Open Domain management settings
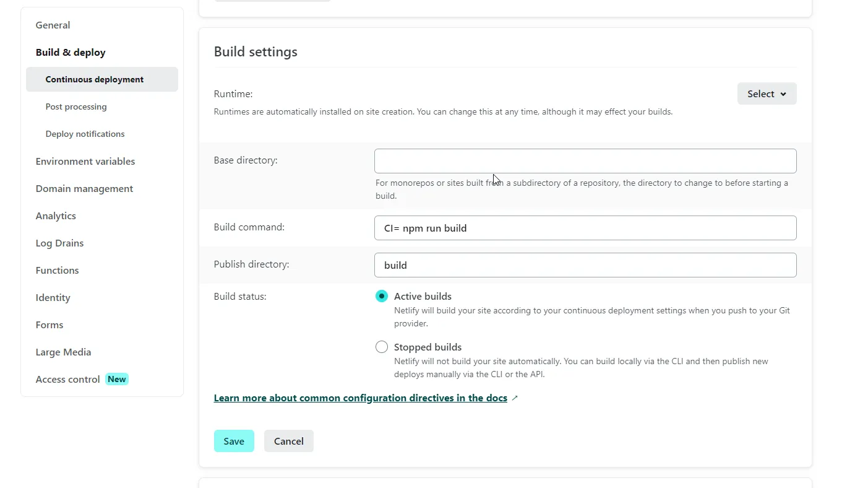The width and height of the screenshot is (868, 488). coord(84,189)
